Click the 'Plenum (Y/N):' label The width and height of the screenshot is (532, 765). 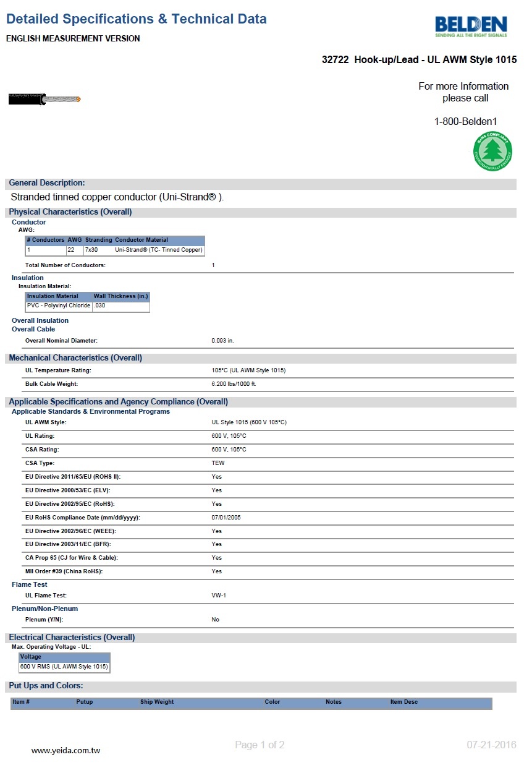tap(44, 620)
